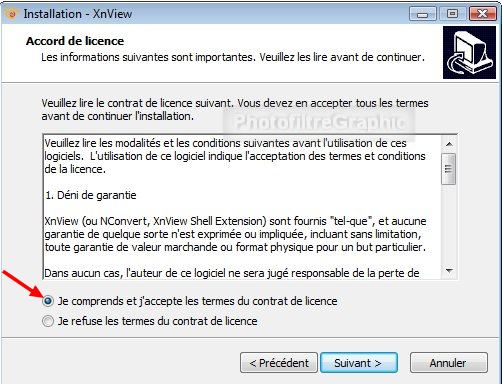
Task: Minimize the Installation - XnView window
Action: (422, 14)
